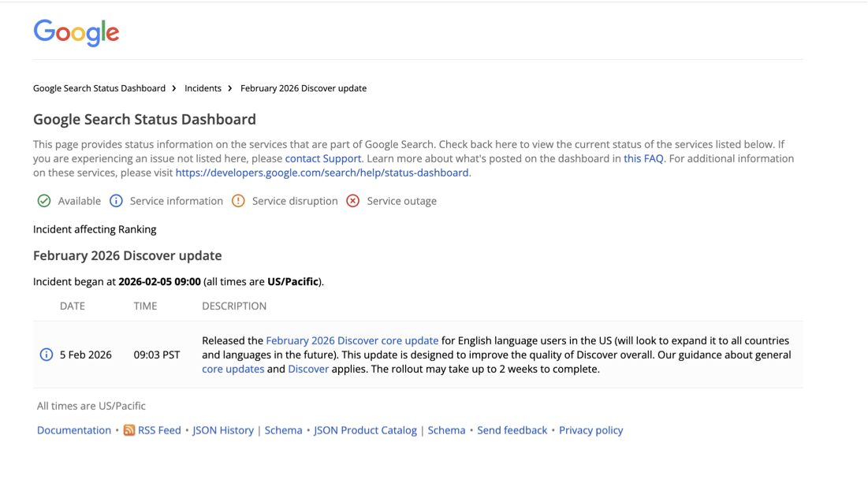Open the February 2026 Discover core update link
Image resolution: width=868 pixels, height=483 pixels.
click(352, 340)
